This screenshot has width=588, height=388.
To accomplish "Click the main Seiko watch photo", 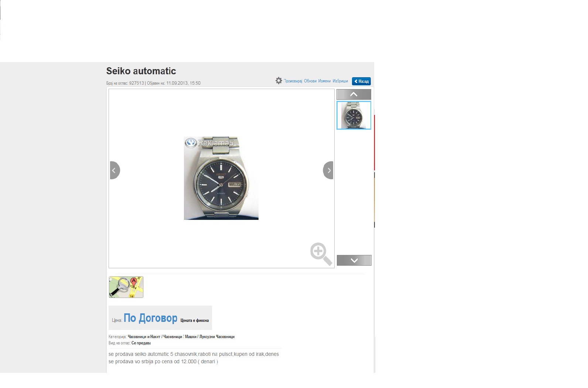I will [221, 178].
